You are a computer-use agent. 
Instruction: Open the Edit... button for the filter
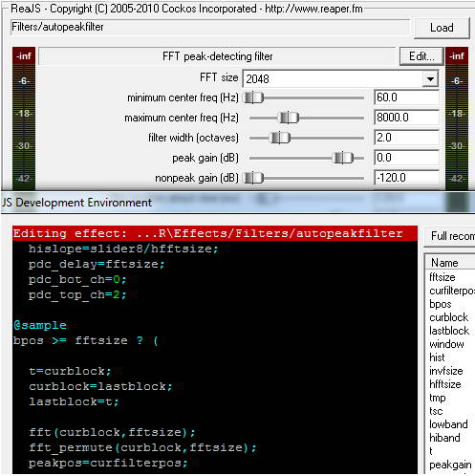(421, 56)
